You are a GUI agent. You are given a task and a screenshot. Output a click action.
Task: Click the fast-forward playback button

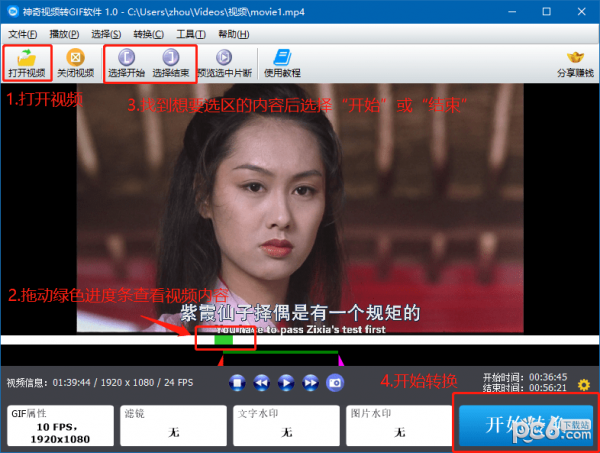tap(310, 383)
